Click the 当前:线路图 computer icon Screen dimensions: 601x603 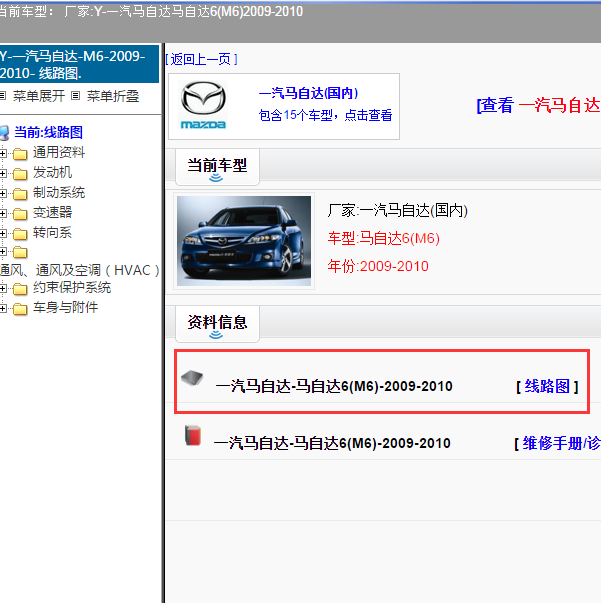[4, 132]
